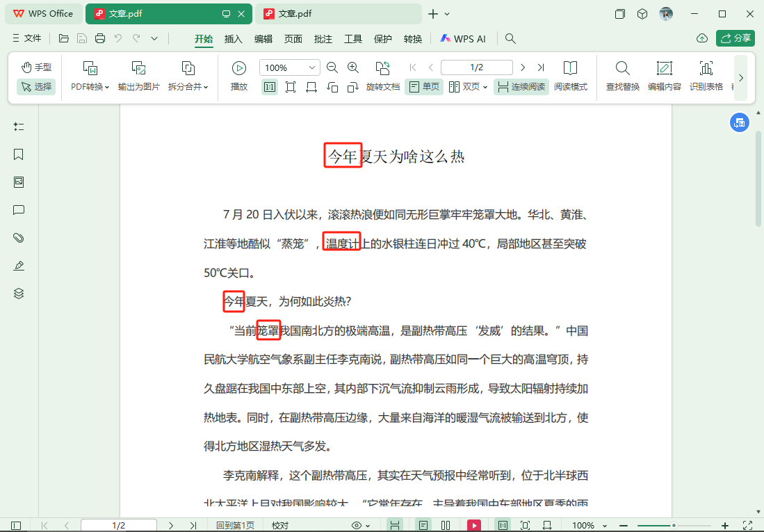
Task: Select the annotation pen in the sidebar
Action: coord(18,266)
